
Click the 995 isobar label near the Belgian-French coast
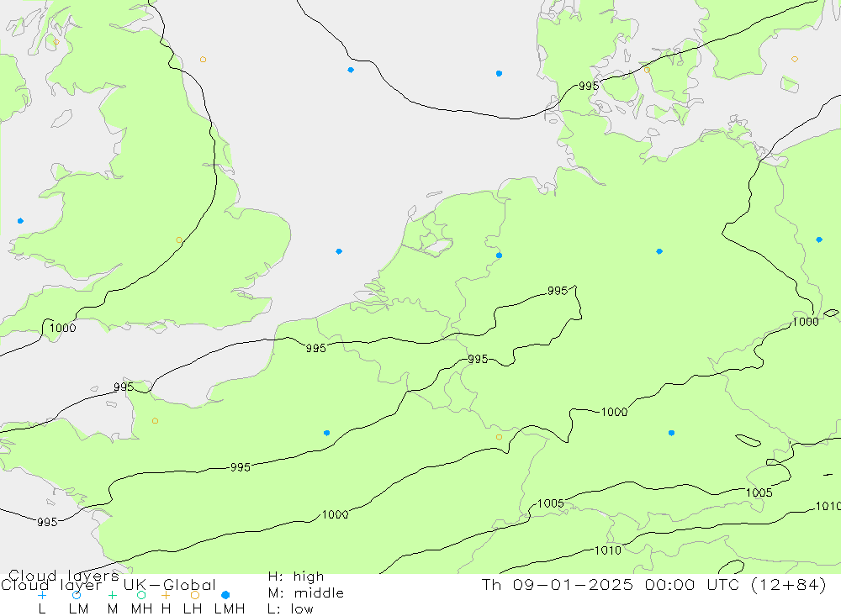click(x=316, y=349)
